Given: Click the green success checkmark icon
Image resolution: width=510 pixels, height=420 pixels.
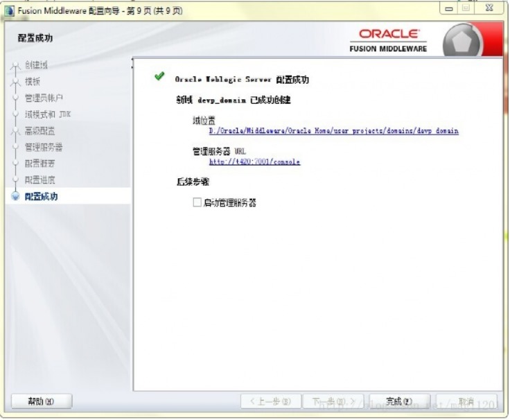Looking at the screenshot, I should click(159, 76).
